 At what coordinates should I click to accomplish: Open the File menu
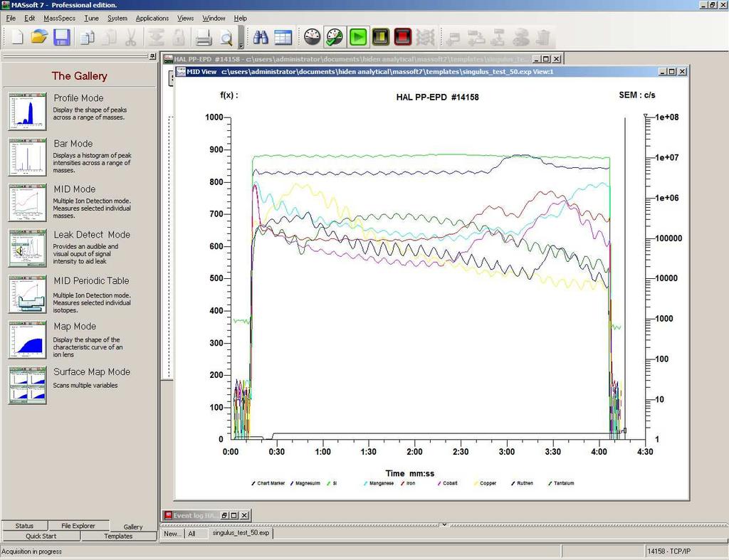11,18
